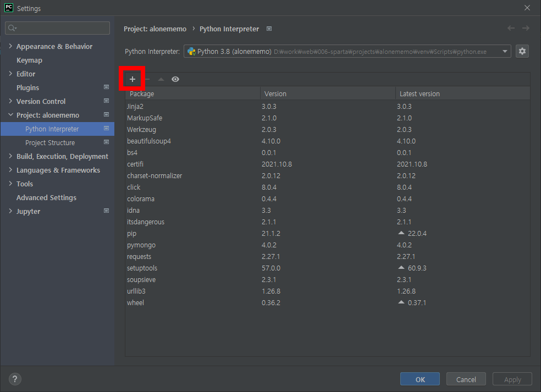541x392 pixels.
Task: Select the certifi package row
Action: point(328,164)
